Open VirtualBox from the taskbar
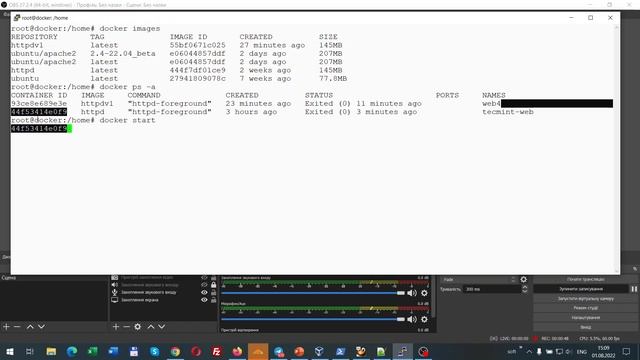 pos(320,351)
